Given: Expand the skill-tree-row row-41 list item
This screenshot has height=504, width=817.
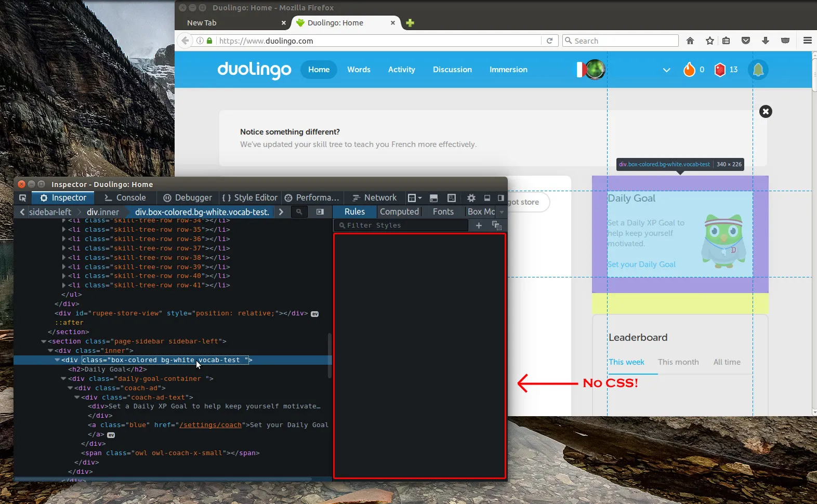Looking at the screenshot, I should point(64,285).
